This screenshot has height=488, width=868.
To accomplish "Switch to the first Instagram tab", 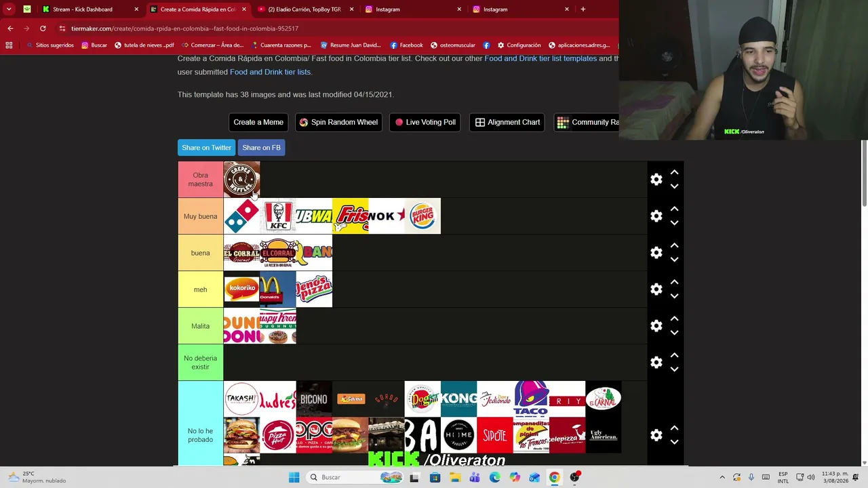I will coord(413,9).
